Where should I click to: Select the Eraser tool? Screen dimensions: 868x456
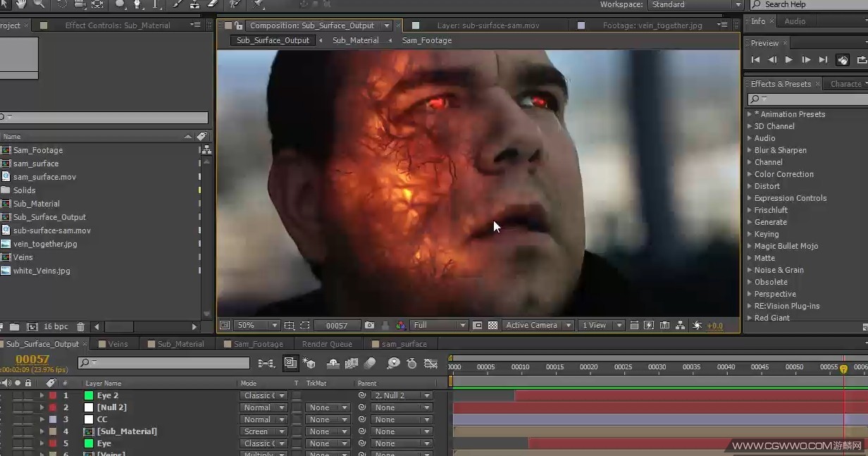pos(213,4)
